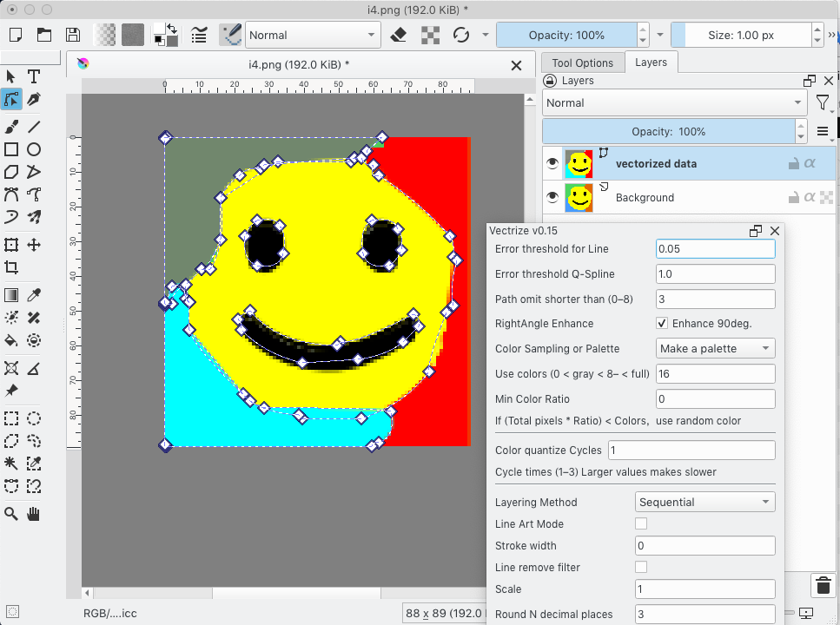
Task: Hide the vectorized data layer
Action: pos(552,163)
